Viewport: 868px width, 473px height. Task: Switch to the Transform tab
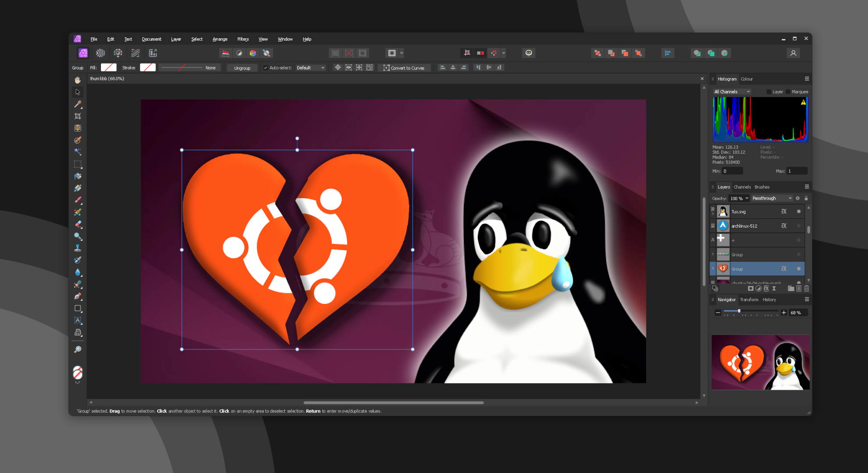749,300
